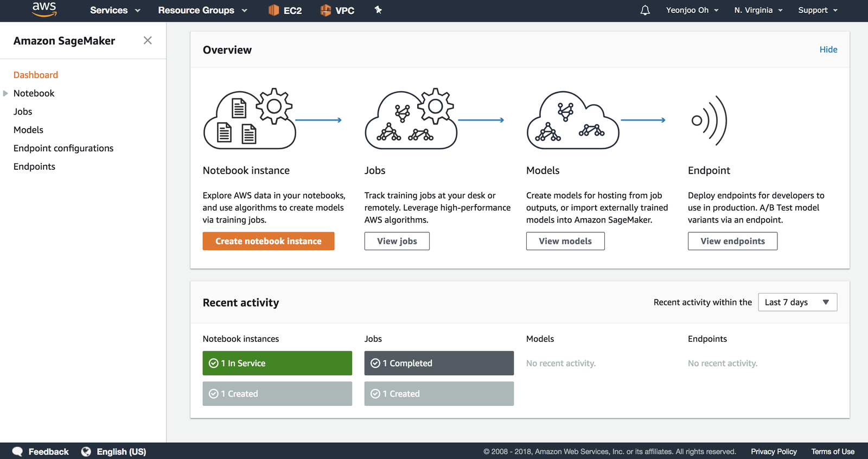Click the View endpoints button
The height and width of the screenshot is (459, 868).
pos(732,241)
